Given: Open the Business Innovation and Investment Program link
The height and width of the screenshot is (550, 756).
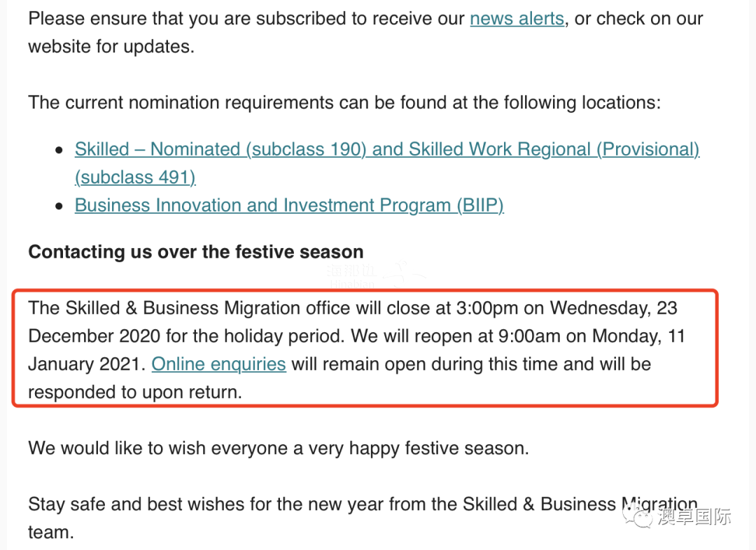Looking at the screenshot, I should click(x=289, y=205).
